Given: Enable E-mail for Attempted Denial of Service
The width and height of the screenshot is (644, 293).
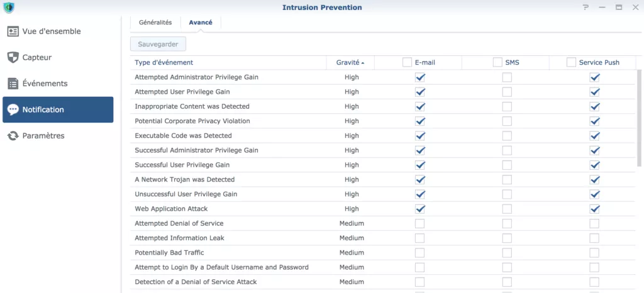Looking at the screenshot, I should pyautogui.click(x=419, y=224).
